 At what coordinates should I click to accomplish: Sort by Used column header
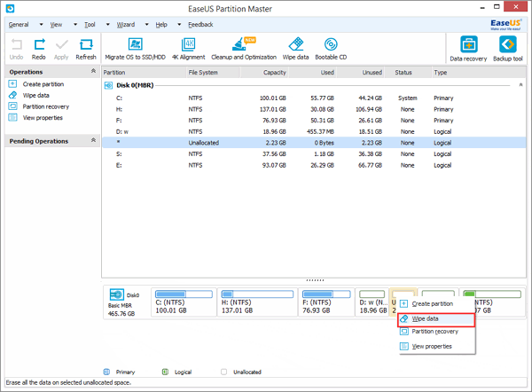313,73
